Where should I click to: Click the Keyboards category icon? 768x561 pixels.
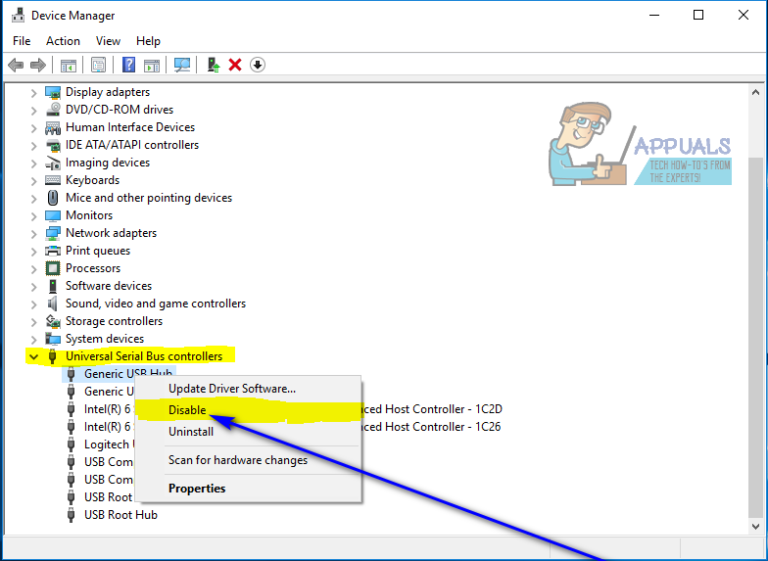pyautogui.click(x=53, y=180)
